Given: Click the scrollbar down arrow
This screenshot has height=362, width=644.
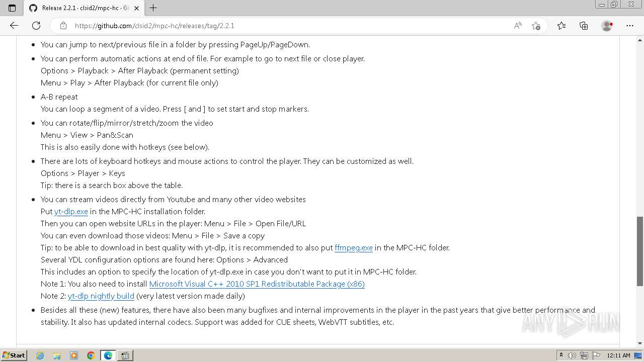Looking at the screenshot, I should [640, 343].
